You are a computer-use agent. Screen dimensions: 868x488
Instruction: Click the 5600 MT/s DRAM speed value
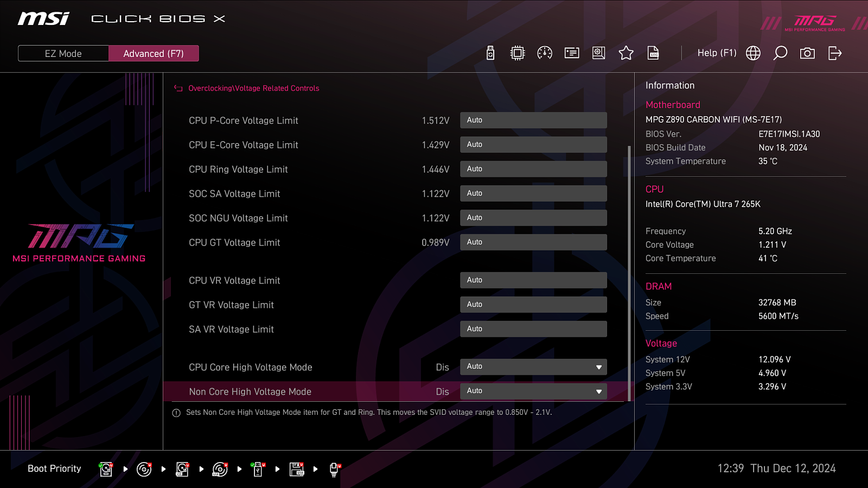click(778, 316)
